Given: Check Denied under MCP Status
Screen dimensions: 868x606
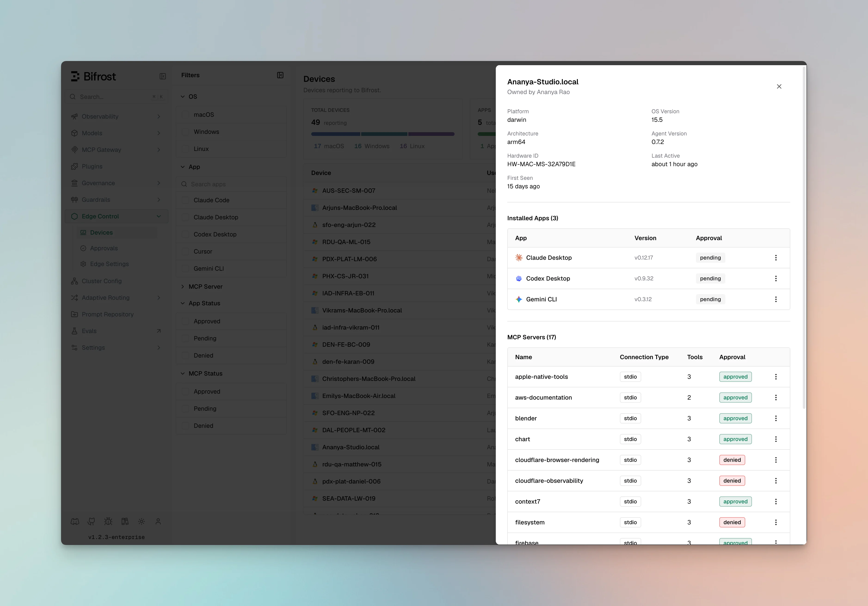Looking at the screenshot, I should (x=185, y=426).
